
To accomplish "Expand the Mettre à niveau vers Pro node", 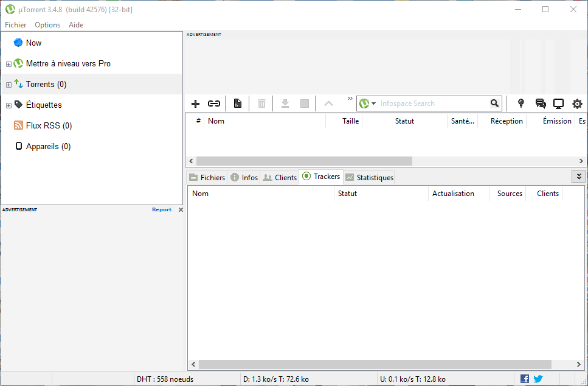I will (9, 64).
